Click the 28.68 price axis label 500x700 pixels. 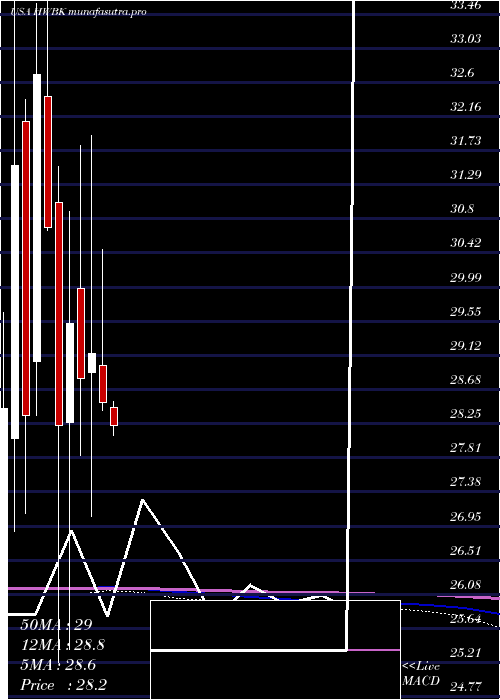[x=466, y=380]
